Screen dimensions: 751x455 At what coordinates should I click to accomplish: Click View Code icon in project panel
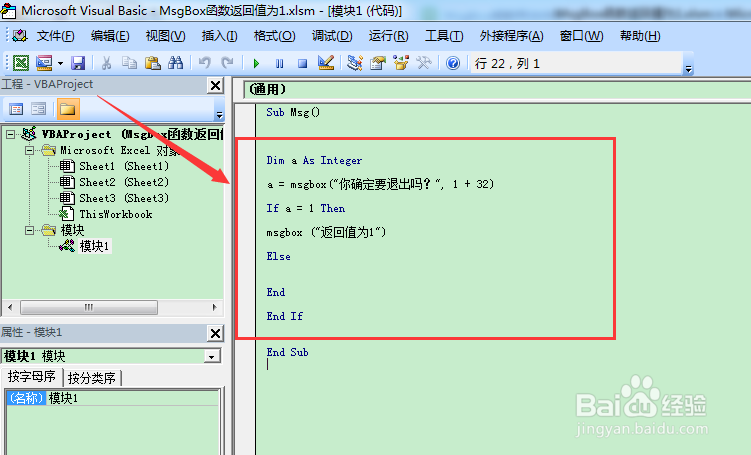coord(16,109)
